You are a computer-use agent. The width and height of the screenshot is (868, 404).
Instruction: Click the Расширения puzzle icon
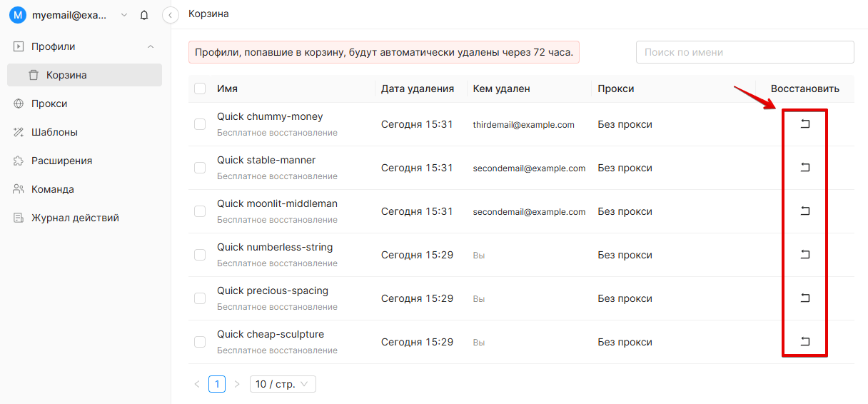coord(19,161)
